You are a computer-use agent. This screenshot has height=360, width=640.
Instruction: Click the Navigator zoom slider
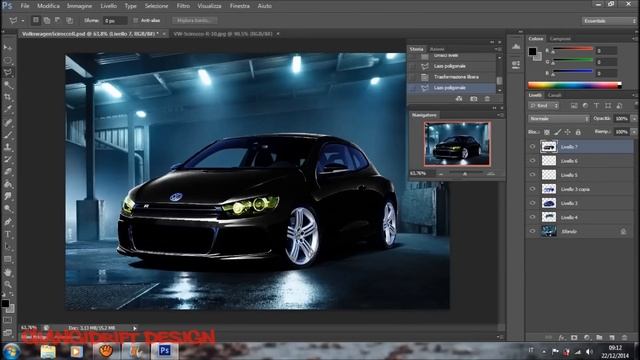[465, 174]
